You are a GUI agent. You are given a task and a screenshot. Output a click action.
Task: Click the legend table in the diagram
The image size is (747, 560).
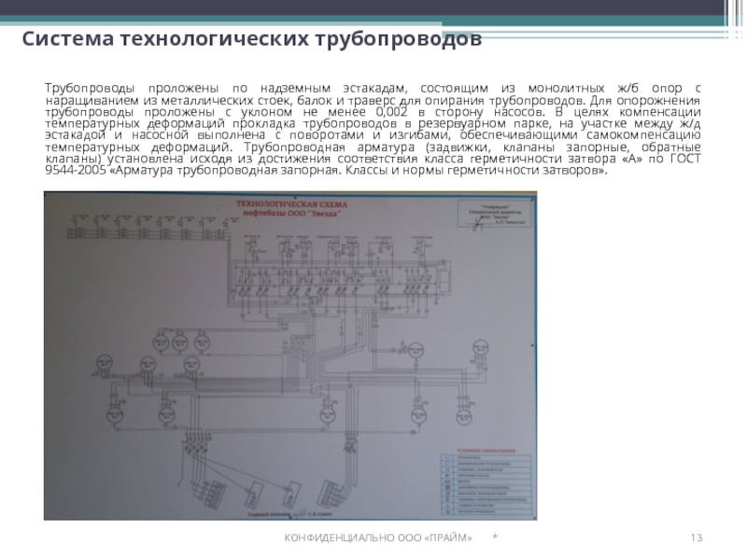coord(486,484)
